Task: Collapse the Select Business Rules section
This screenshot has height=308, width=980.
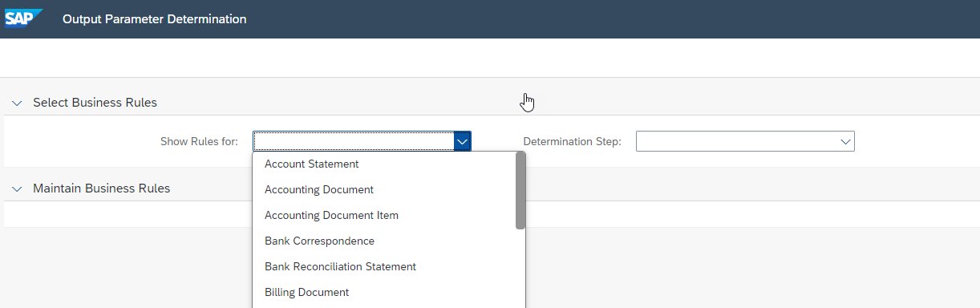Action: click(17, 103)
